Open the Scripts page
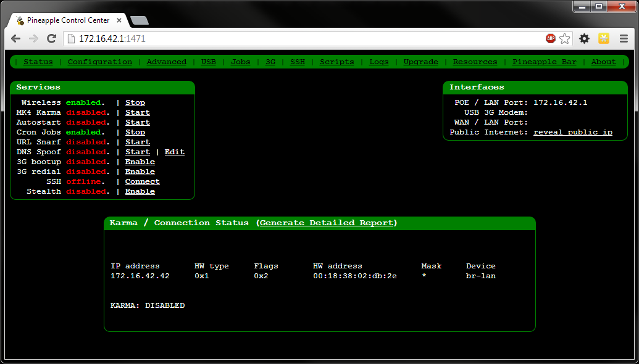Viewport: 639px width, 364px height. pyautogui.click(x=336, y=62)
